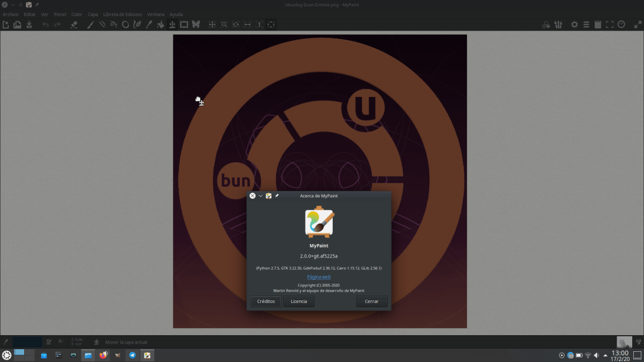This screenshot has height=362, width=644.
Task: Click the Licencia button
Action: click(x=299, y=301)
